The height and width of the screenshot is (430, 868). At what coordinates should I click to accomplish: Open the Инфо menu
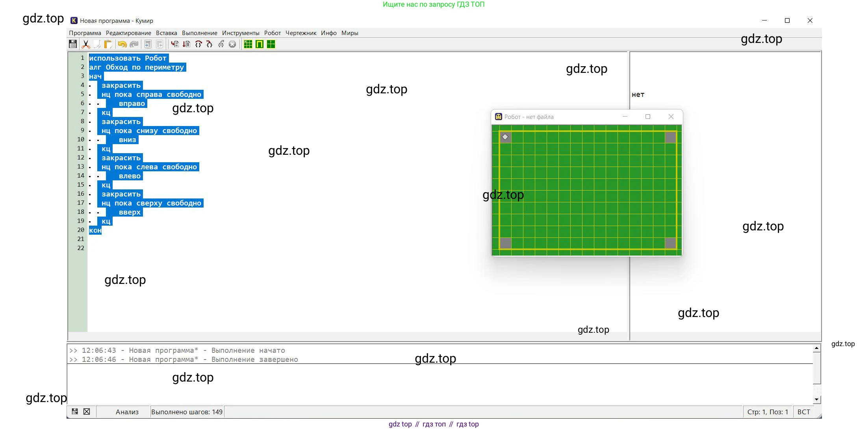pos(329,33)
